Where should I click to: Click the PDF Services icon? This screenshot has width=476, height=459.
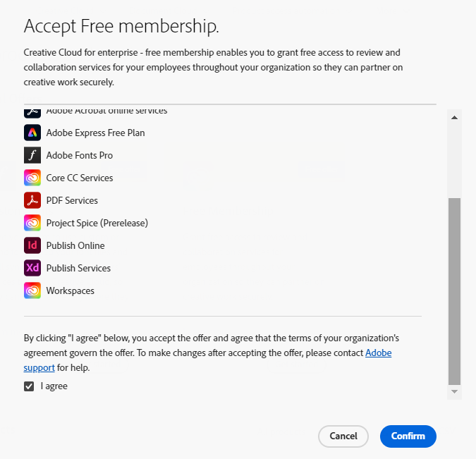point(32,200)
